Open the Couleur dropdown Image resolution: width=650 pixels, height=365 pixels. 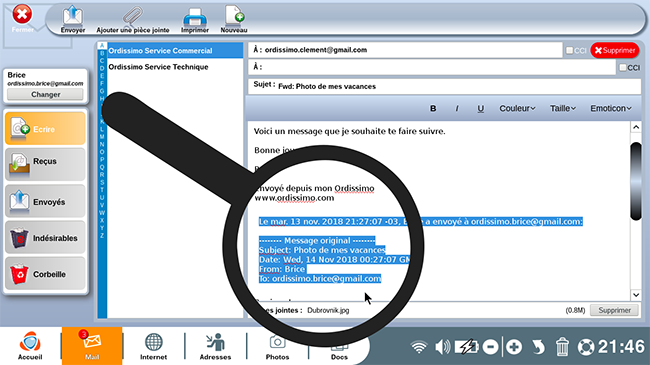coord(517,108)
